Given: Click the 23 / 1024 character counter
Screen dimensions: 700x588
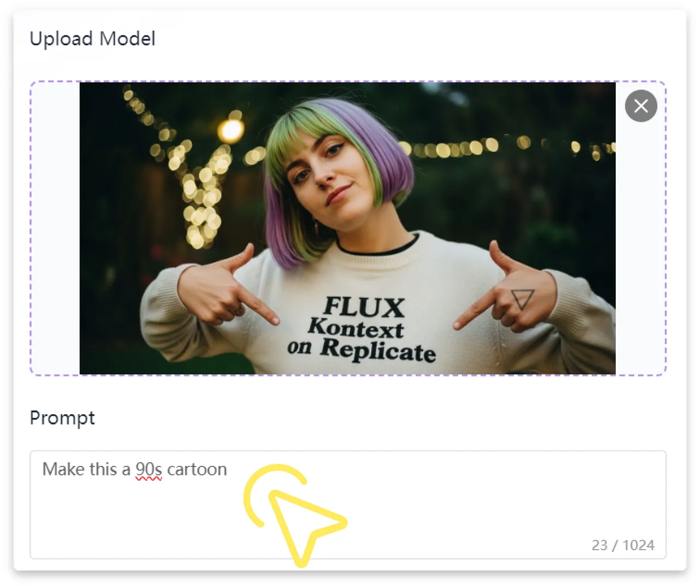Looking at the screenshot, I should [622, 545].
